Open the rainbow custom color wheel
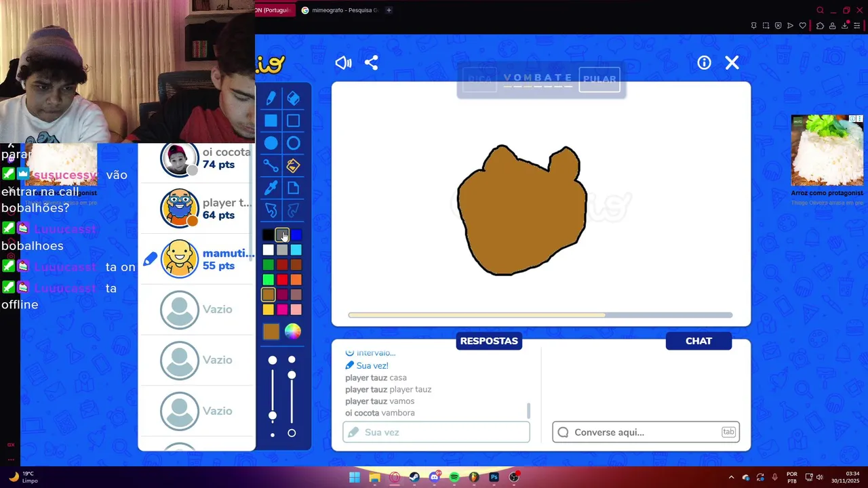 click(292, 331)
